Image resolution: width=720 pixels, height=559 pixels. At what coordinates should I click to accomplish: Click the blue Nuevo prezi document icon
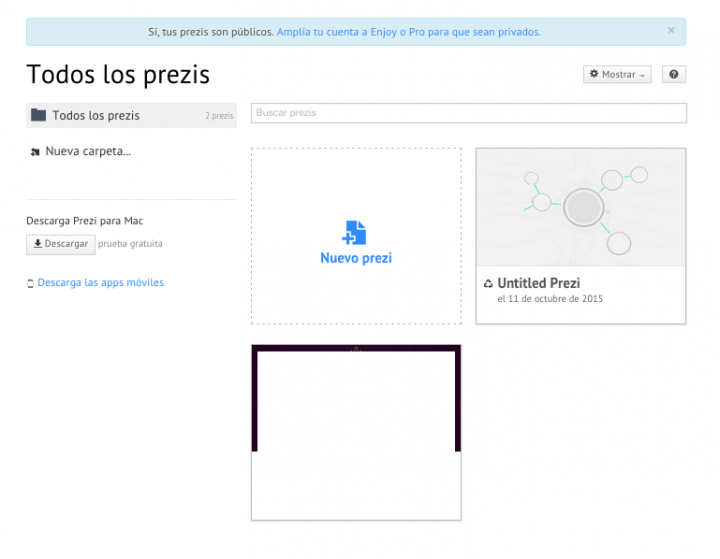pyautogui.click(x=355, y=233)
